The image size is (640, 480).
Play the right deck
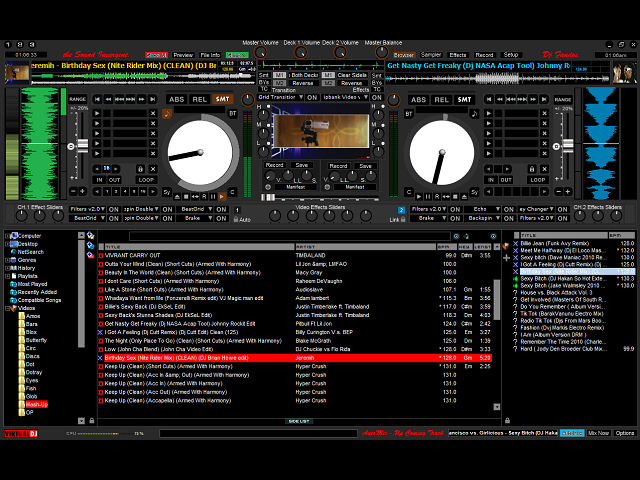419,197
